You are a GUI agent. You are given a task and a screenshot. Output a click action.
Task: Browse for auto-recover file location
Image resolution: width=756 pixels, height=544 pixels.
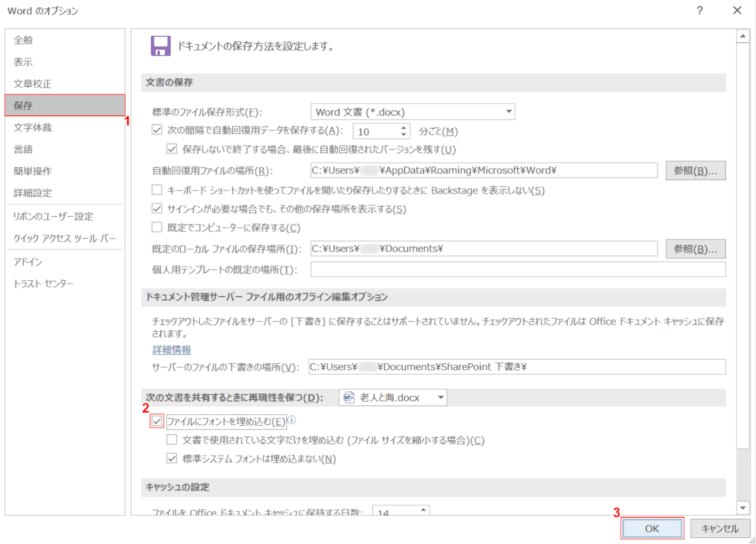pos(695,170)
